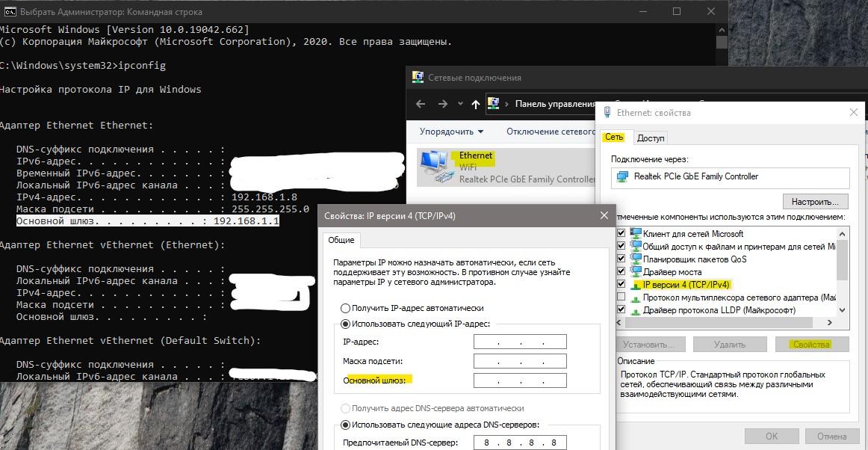Screen dimensions: 868x450
Task: Click the IP версии 4 (TCP/IPv4) protocol icon
Action: coord(636,285)
